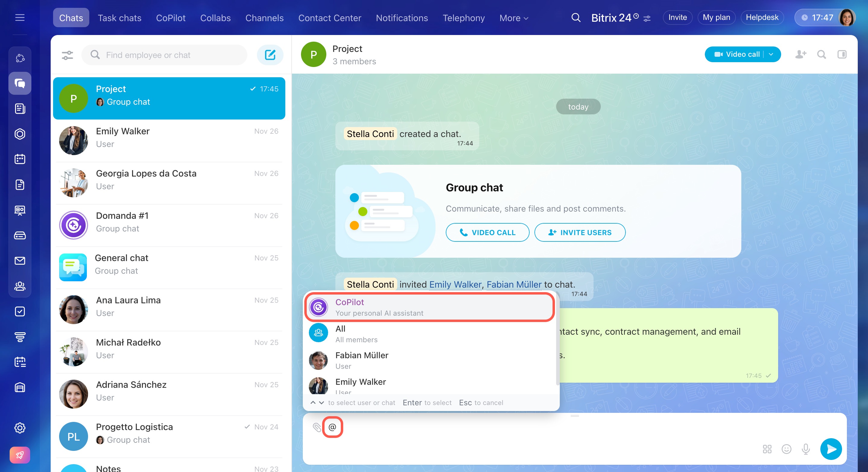Click the microphone voice message icon

tap(806, 449)
